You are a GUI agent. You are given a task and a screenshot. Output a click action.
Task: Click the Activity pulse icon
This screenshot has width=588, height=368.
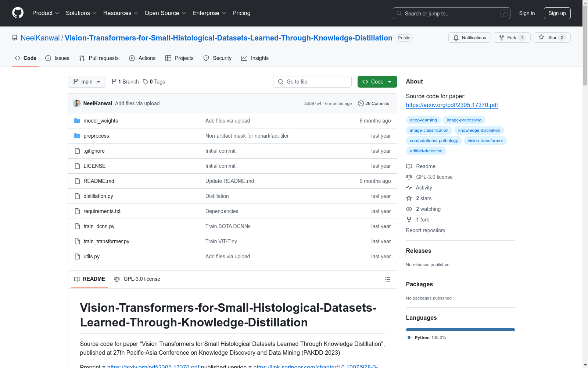pos(409,188)
